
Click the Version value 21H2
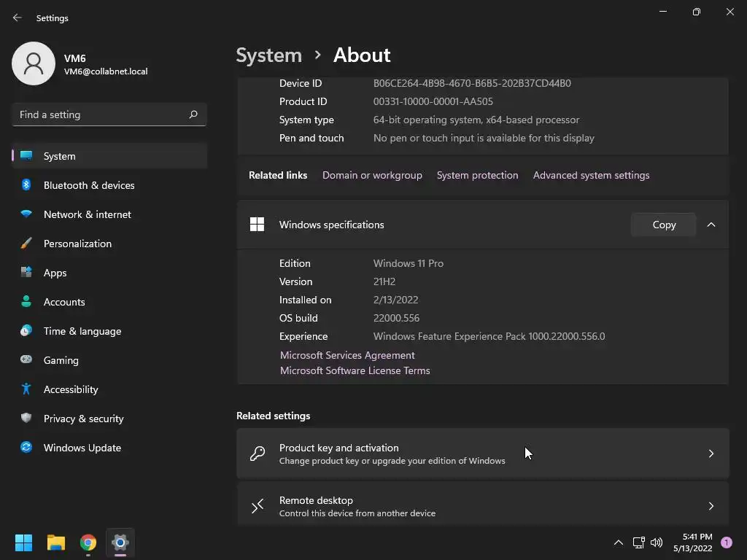(384, 281)
